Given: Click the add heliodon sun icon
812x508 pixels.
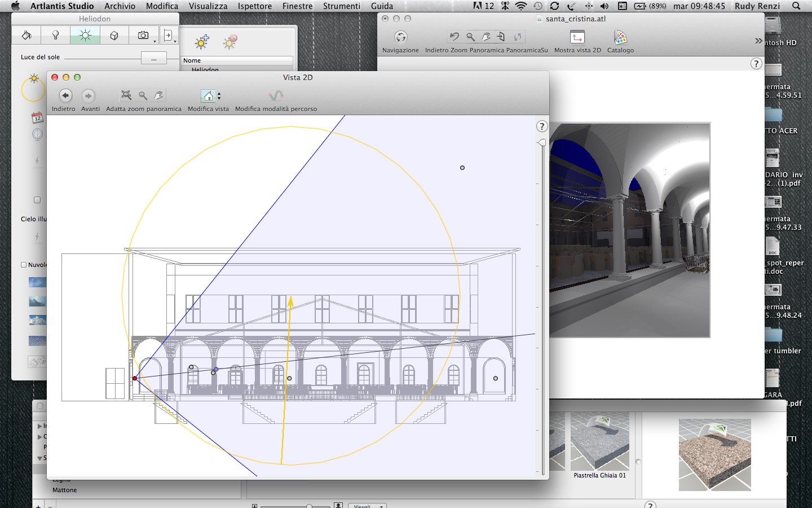Looking at the screenshot, I should [202, 42].
